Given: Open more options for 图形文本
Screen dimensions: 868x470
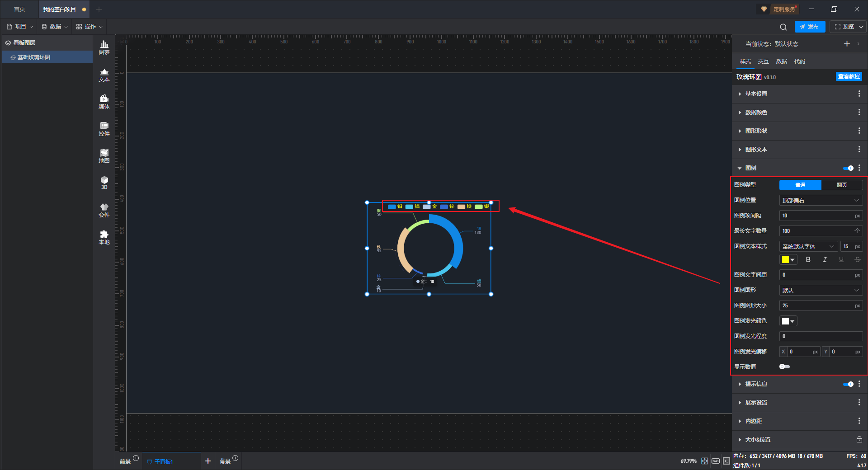Looking at the screenshot, I should 859,149.
